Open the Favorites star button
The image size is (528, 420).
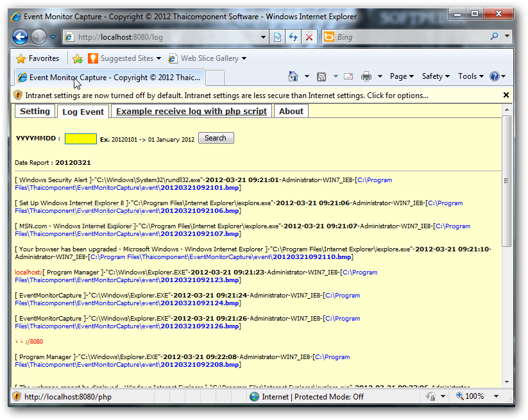(x=37, y=58)
